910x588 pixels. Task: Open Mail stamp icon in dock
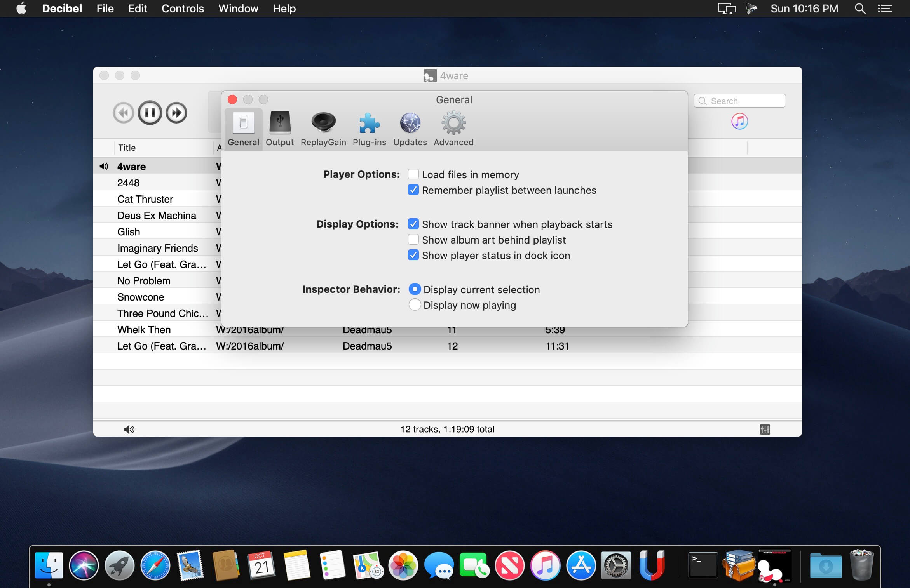(x=190, y=565)
